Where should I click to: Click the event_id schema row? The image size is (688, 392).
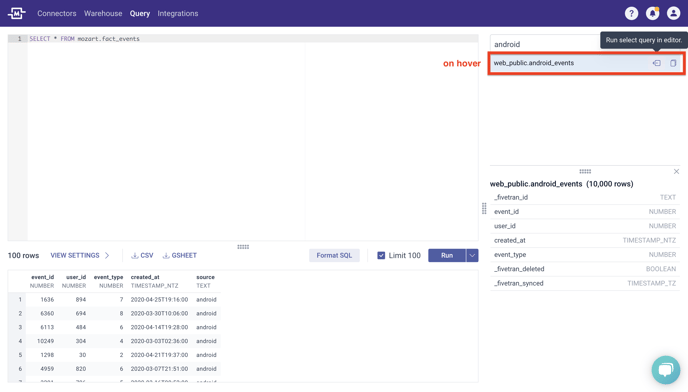pyautogui.click(x=585, y=212)
